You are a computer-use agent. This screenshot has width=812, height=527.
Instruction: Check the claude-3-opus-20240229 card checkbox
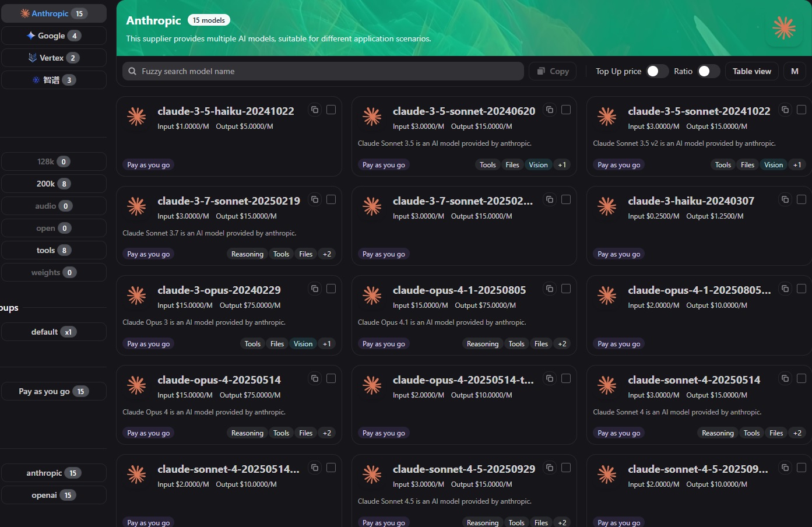pos(331,289)
